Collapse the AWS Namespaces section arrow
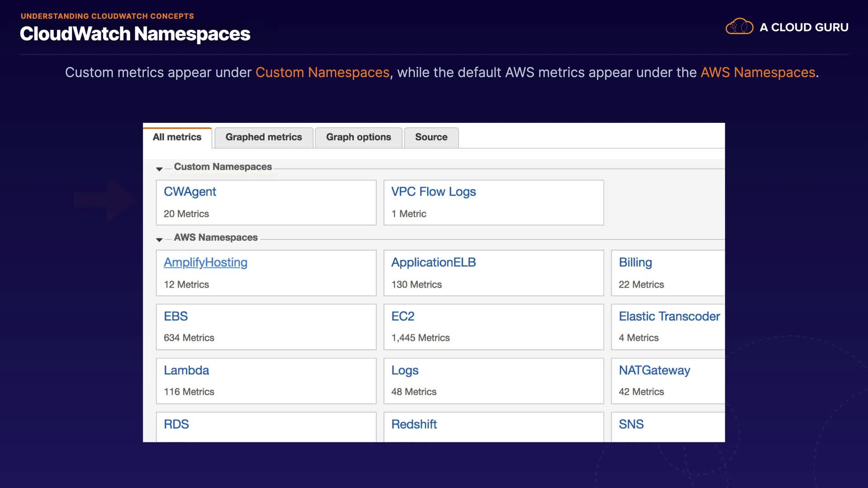 (x=159, y=239)
